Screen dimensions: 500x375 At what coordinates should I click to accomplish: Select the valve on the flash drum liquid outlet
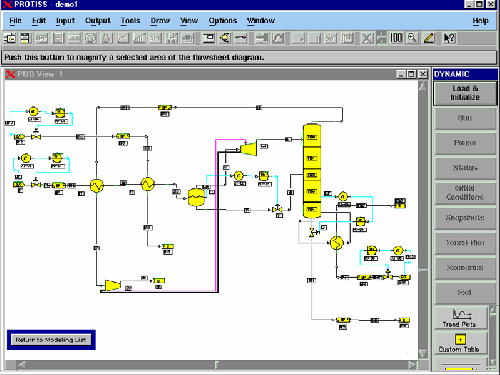point(277,209)
